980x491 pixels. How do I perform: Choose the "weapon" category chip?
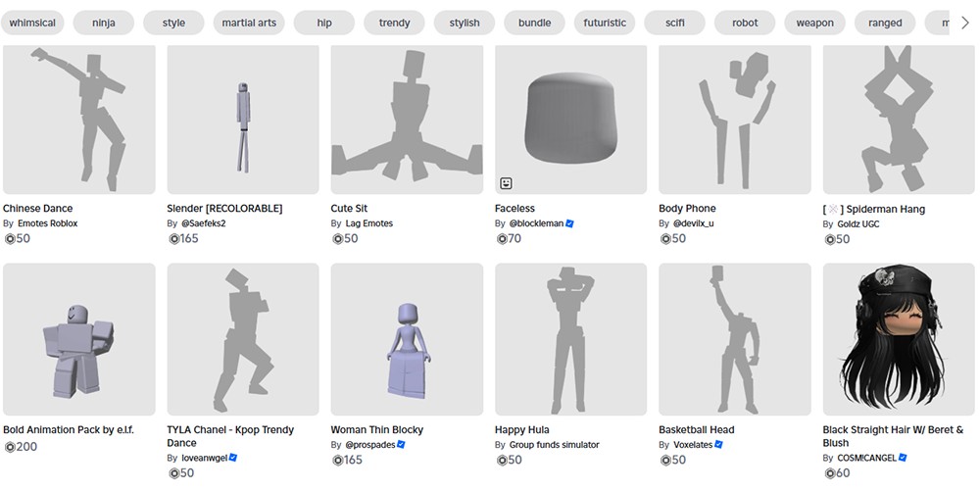(814, 23)
